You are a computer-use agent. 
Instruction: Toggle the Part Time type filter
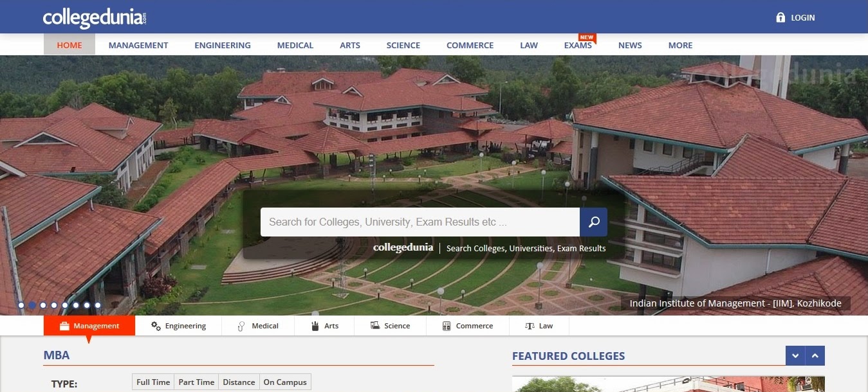tap(196, 382)
